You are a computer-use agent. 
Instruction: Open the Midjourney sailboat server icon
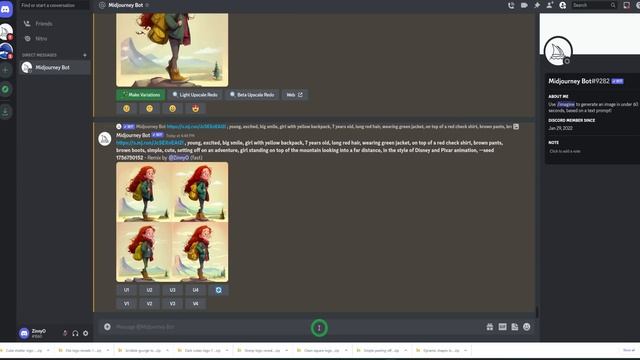coord(6,32)
